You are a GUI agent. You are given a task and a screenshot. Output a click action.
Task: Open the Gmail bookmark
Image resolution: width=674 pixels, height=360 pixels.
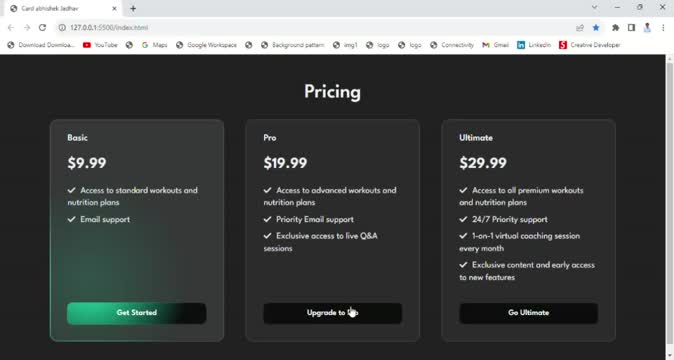(496, 45)
